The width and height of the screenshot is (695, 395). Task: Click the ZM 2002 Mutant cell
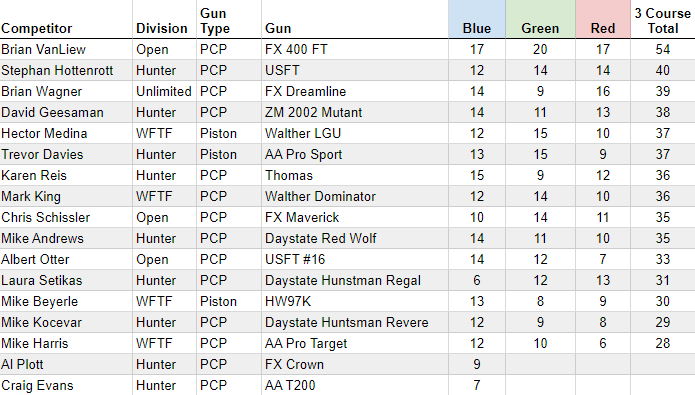[355, 112]
